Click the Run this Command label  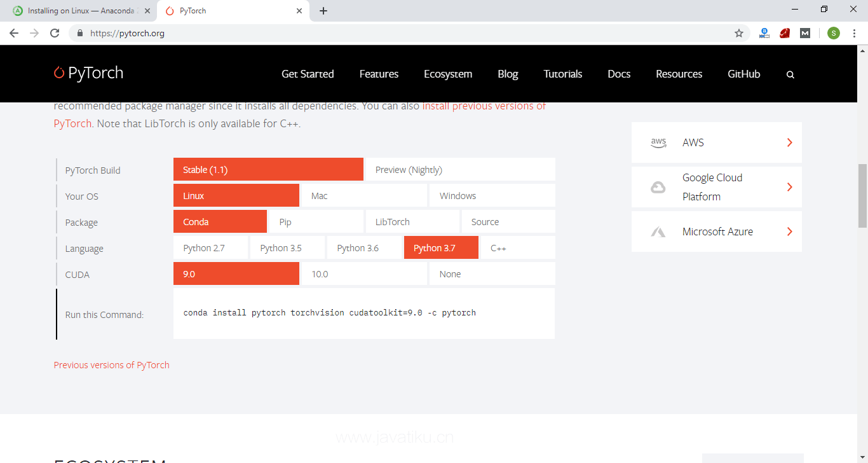[104, 315]
